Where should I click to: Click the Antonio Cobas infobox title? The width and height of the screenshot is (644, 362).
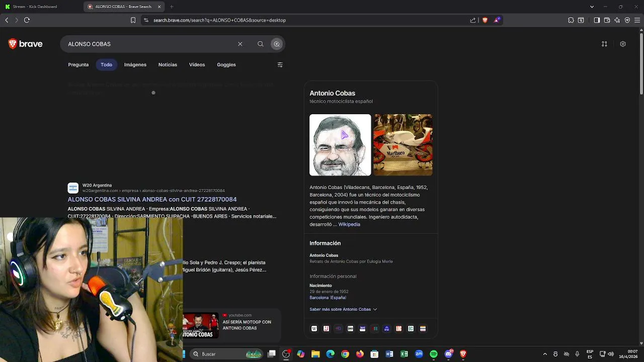332,93
